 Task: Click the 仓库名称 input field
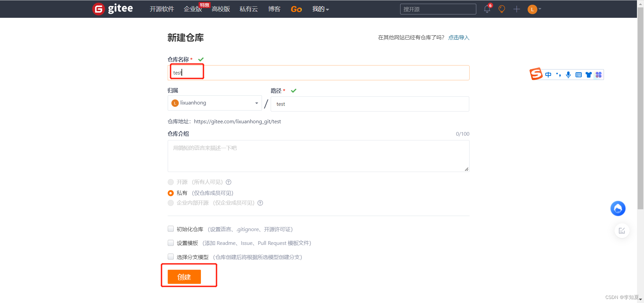click(318, 73)
